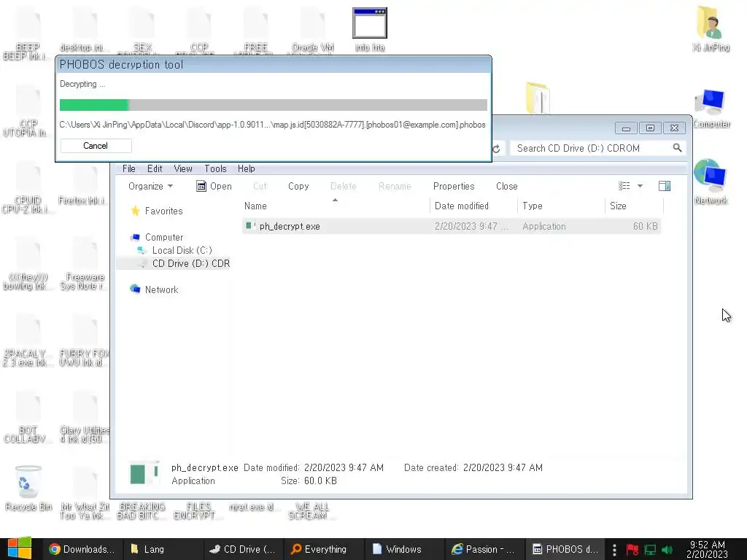Switch to Windows taskbar item
Screen dimensions: 747x560
coord(404,549)
